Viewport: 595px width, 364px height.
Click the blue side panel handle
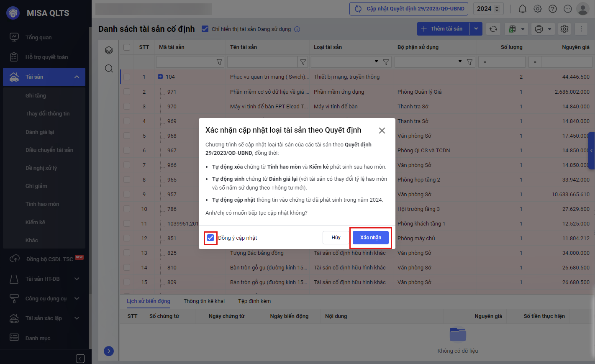[592, 151]
